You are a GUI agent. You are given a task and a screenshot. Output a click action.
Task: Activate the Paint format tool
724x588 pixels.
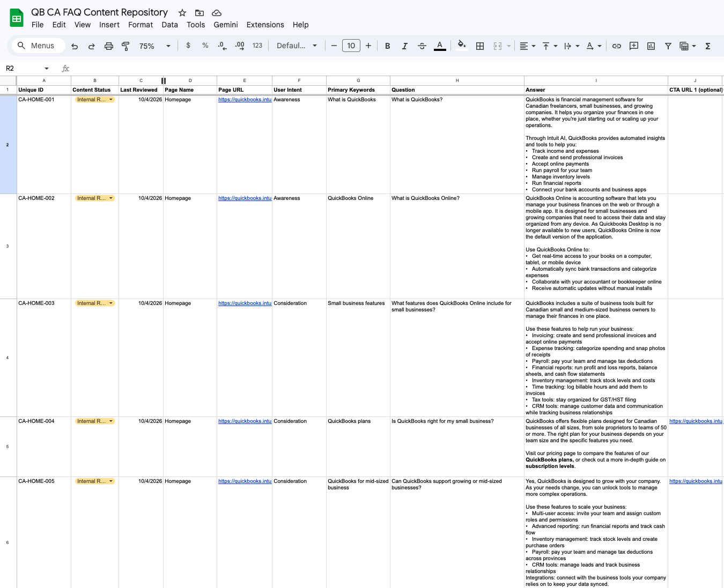pos(126,46)
